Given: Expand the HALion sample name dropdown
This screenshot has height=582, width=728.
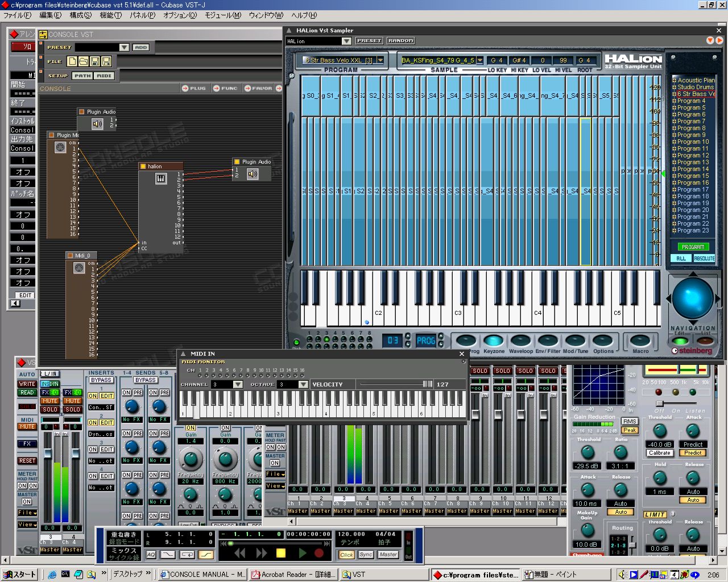Looking at the screenshot, I should (480, 60).
